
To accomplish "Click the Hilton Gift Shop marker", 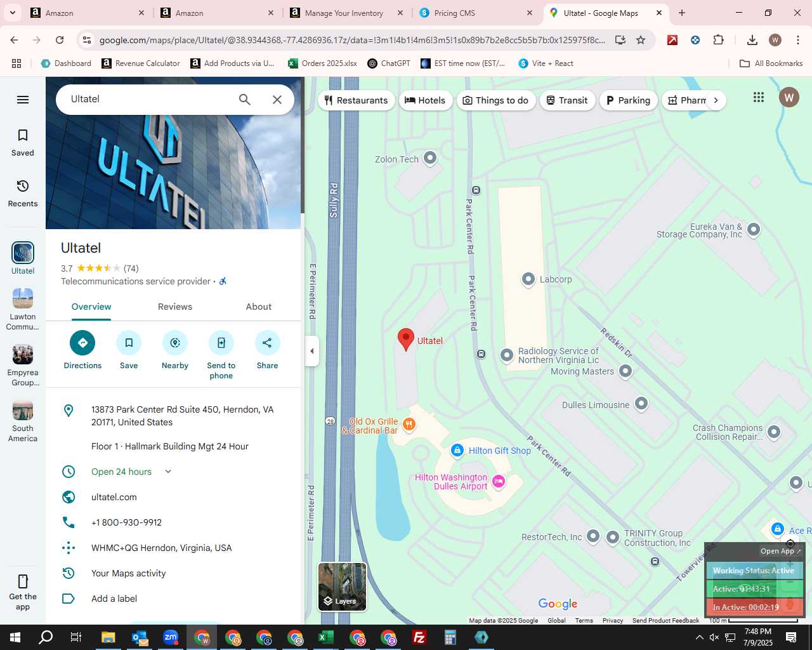I will tap(457, 450).
